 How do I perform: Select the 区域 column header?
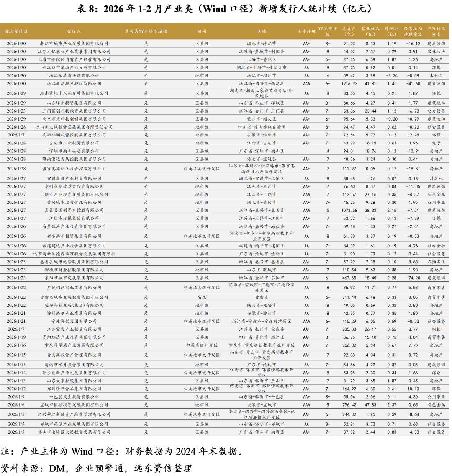point(262,31)
